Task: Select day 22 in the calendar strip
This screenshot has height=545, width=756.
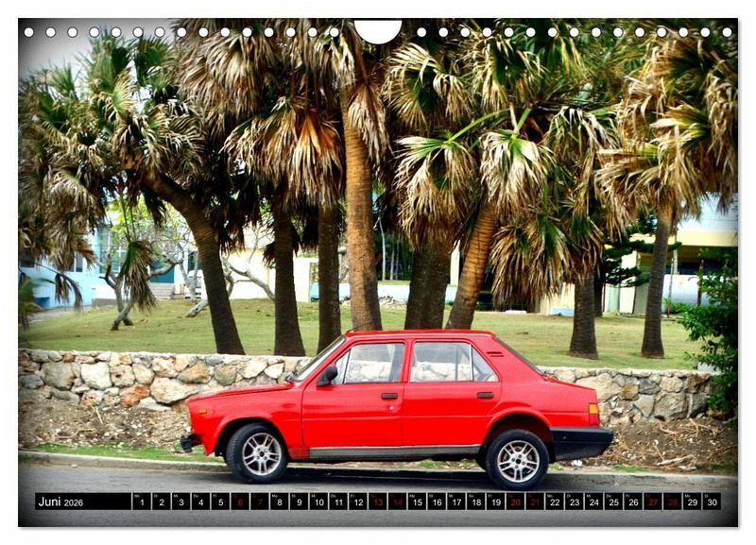Action: click(555, 502)
